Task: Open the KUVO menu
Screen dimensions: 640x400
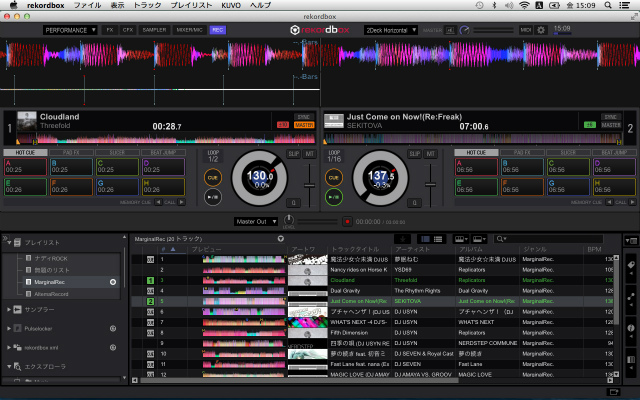Action: click(x=231, y=5)
